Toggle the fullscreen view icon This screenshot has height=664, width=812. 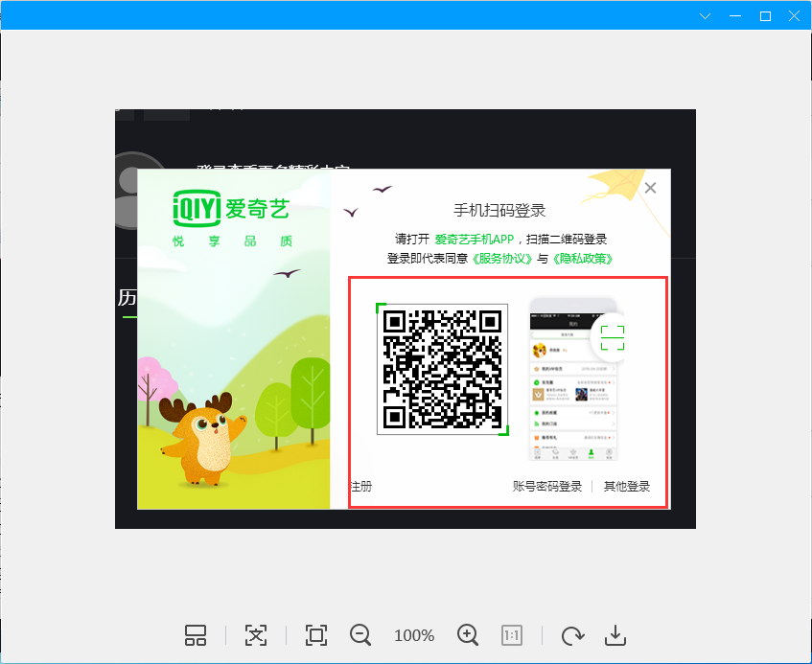pos(316,635)
